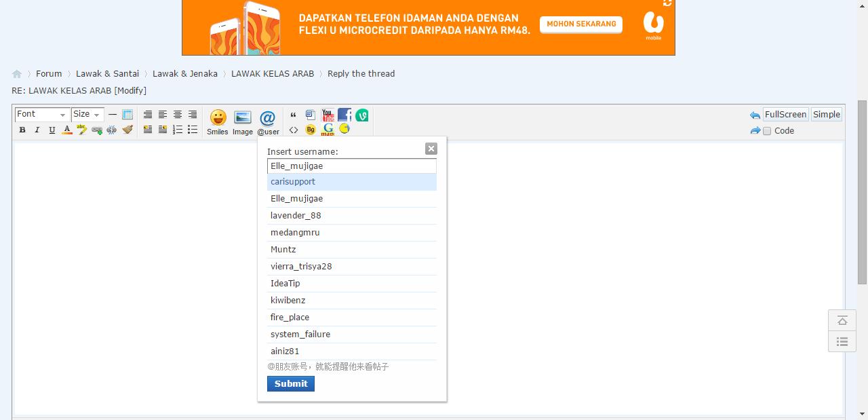
Task: Insert a hyperlink with the link icon
Action: [97, 130]
